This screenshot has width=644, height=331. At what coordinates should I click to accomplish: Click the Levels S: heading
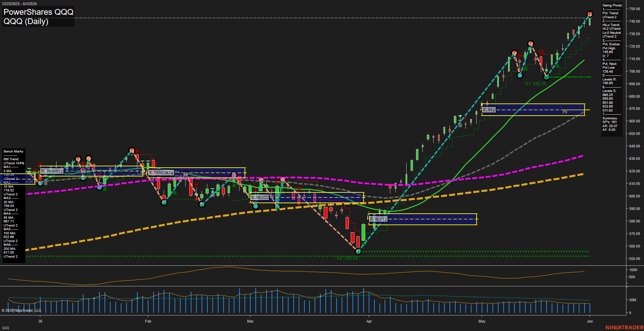click(x=609, y=91)
